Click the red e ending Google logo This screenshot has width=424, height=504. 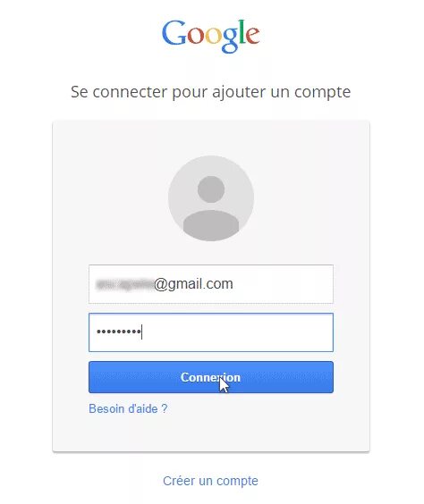click(252, 36)
